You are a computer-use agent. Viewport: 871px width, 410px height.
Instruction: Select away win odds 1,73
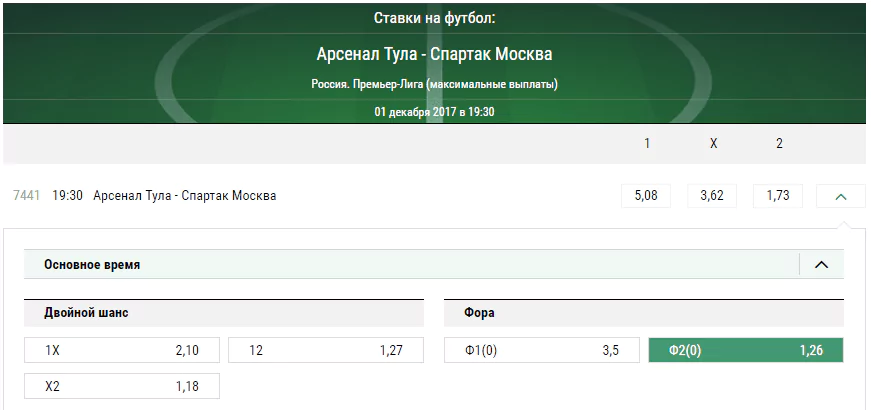click(778, 196)
